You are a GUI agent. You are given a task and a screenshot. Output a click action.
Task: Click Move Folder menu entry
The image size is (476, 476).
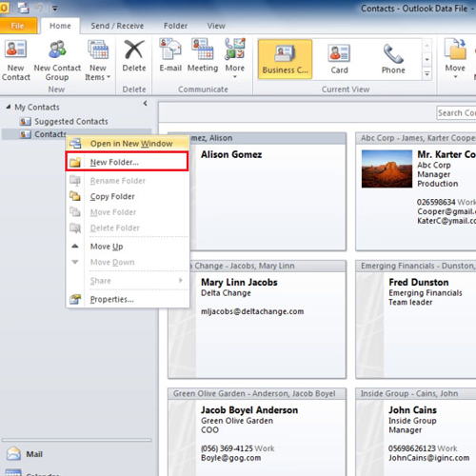[128, 212]
